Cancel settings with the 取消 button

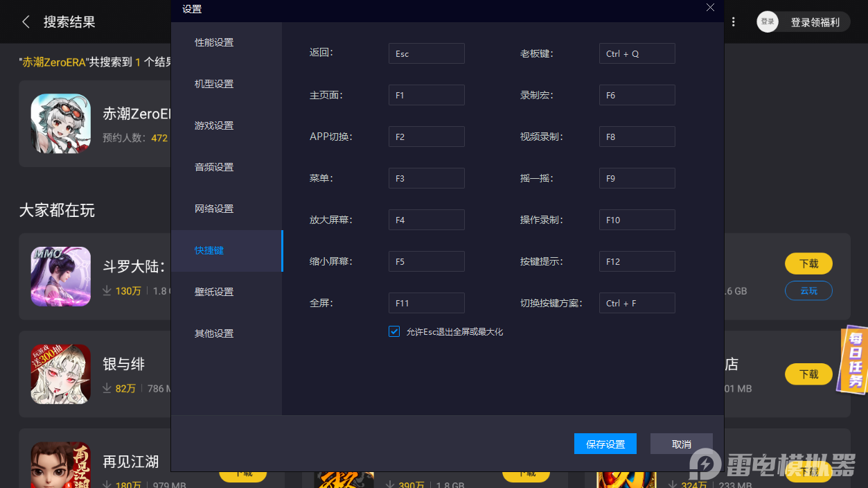681,444
